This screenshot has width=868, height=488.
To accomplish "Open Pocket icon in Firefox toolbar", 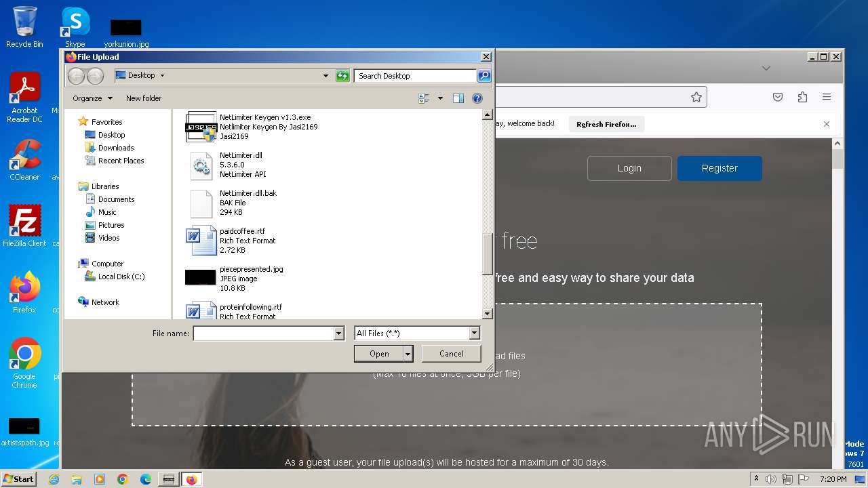I will [778, 97].
